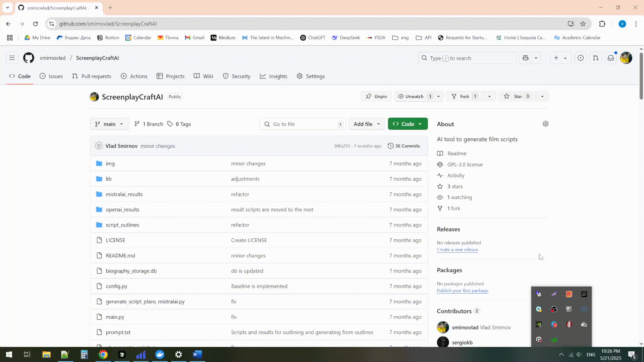Open the issues icon in the header

pyautogui.click(x=581, y=58)
